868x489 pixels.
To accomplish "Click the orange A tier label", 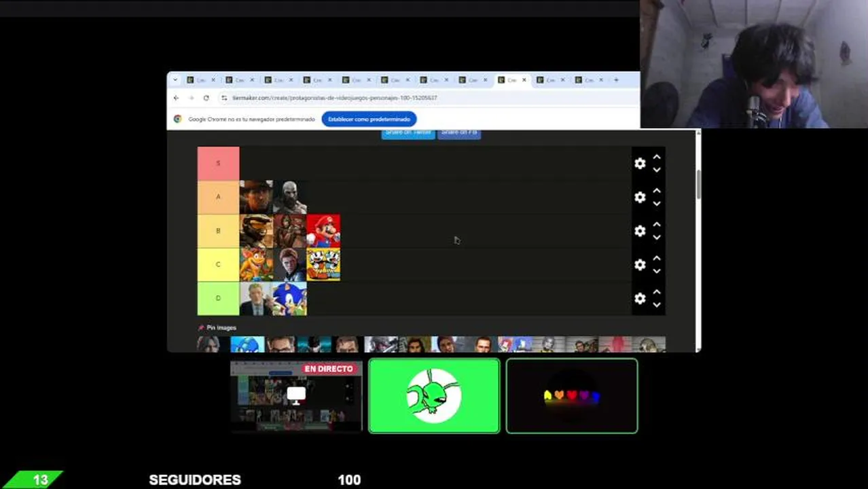I will [218, 198].
